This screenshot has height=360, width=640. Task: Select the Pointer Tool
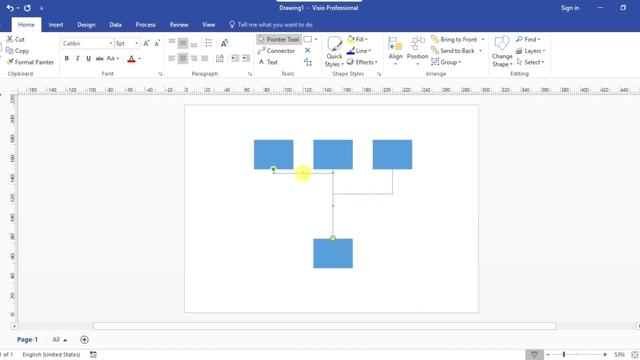tap(279, 39)
